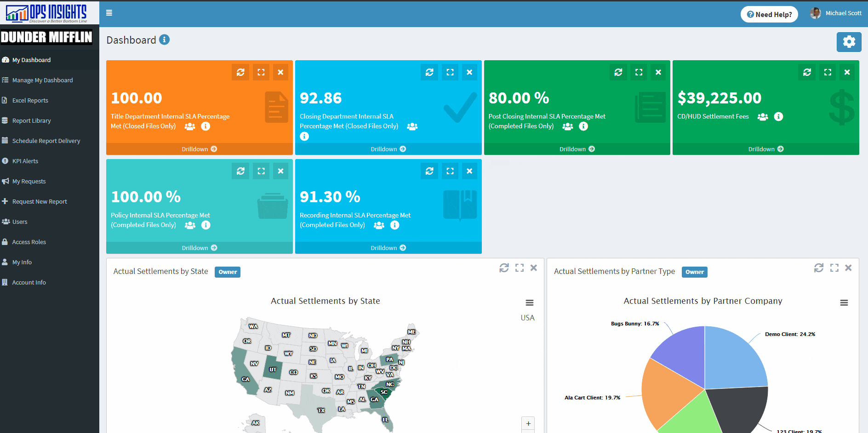868x433 pixels.
Task: Drilldown into Recording Internal SLA tile
Action: 388,248
